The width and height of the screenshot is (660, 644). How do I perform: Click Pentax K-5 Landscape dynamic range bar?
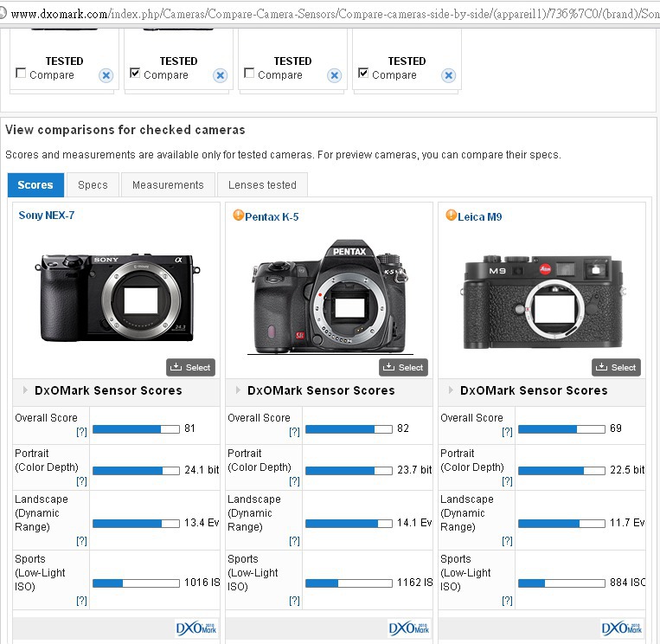(x=349, y=524)
